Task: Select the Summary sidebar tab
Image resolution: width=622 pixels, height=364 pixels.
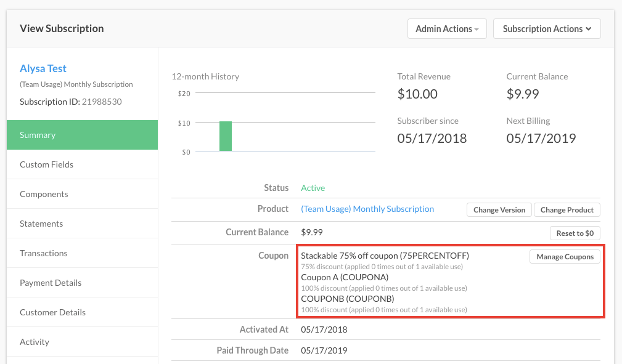Action: click(82, 135)
